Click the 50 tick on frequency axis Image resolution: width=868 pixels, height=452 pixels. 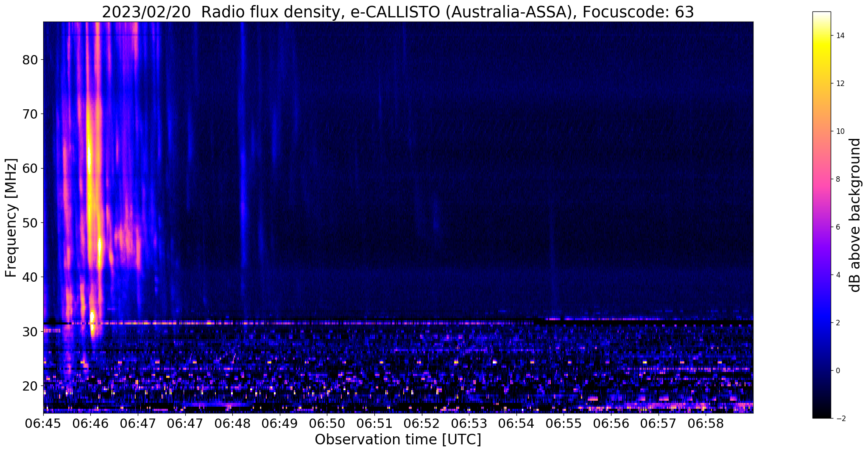click(30, 222)
